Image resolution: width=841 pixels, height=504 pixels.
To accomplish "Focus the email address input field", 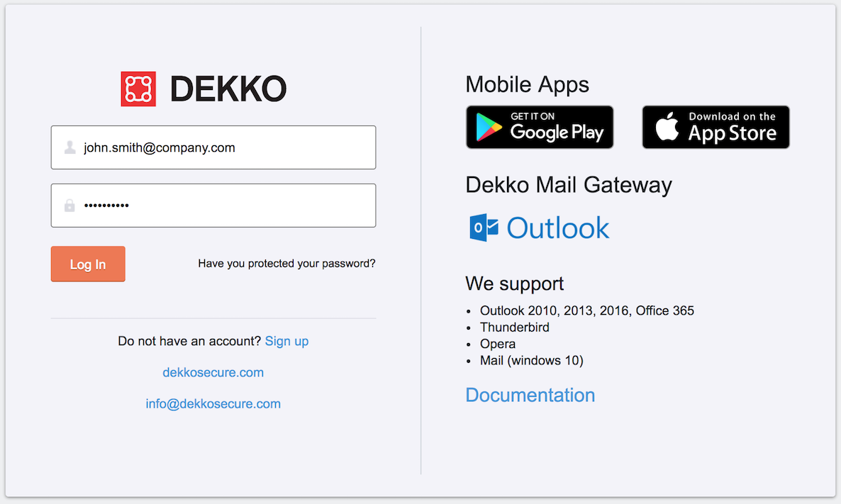I will [227, 147].
